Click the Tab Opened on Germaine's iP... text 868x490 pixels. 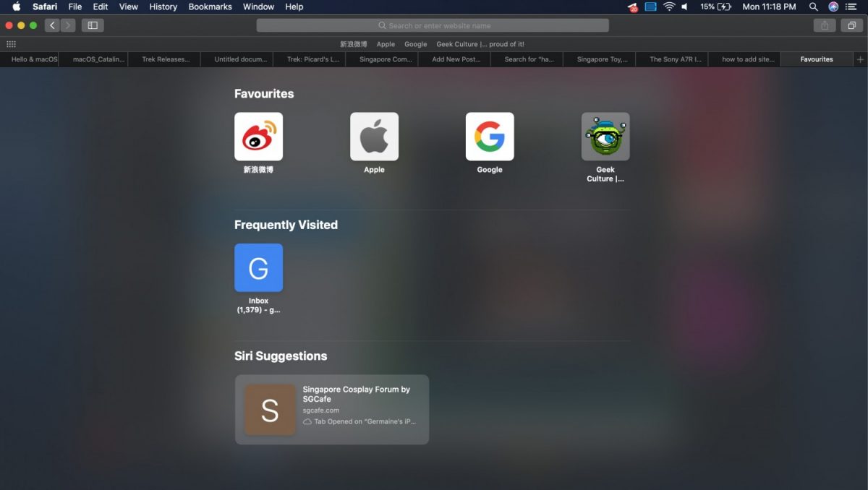pos(365,421)
